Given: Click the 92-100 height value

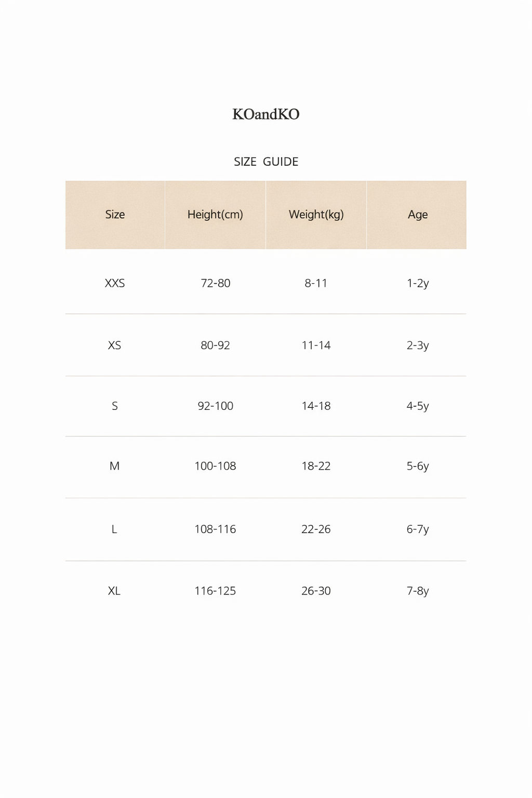Looking at the screenshot, I should point(216,406).
